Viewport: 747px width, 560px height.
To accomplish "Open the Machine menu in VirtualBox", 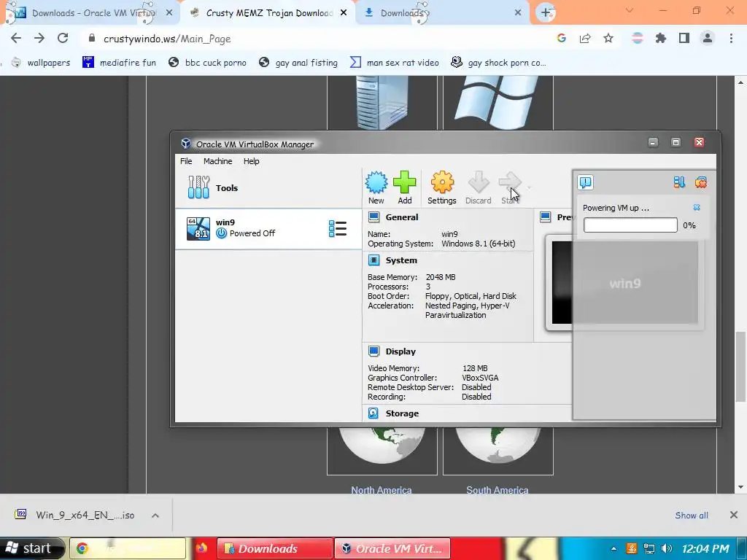I will (x=217, y=161).
